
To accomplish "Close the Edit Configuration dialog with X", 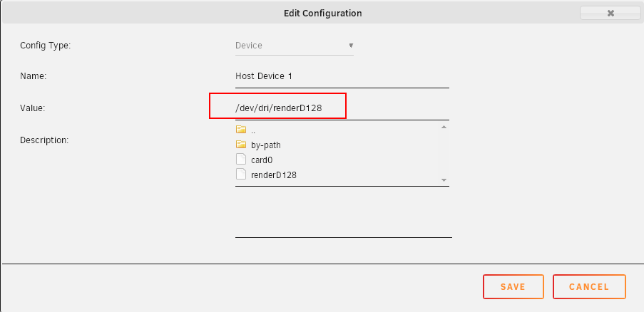I will click(610, 13).
